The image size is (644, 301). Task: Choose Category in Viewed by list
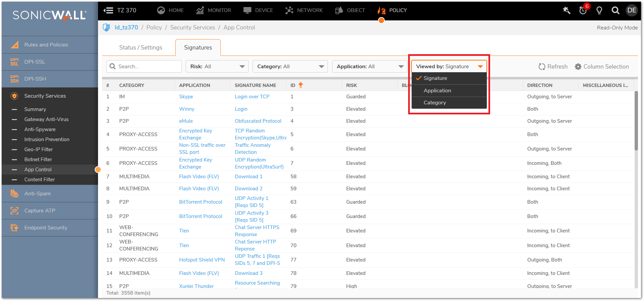click(435, 103)
